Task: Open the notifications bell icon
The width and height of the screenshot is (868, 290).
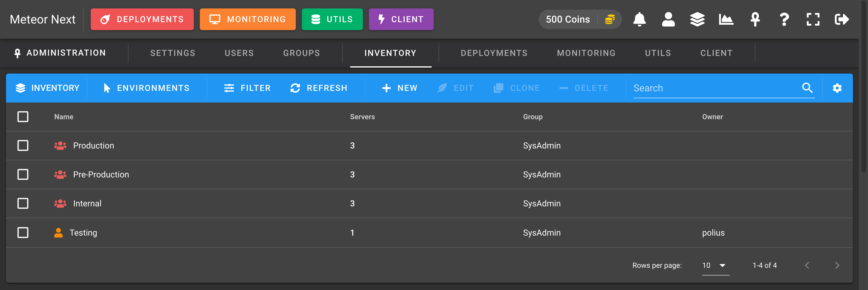Action: (x=639, y=19)
